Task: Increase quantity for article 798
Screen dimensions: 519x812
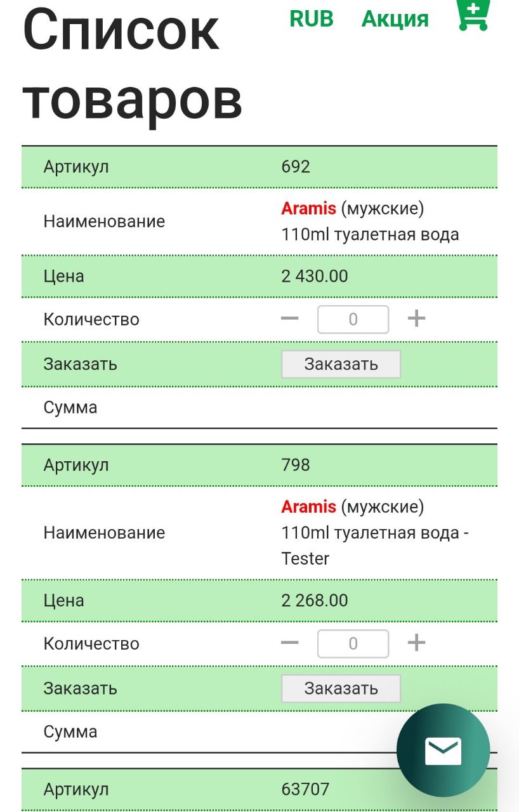Action: 416,643
